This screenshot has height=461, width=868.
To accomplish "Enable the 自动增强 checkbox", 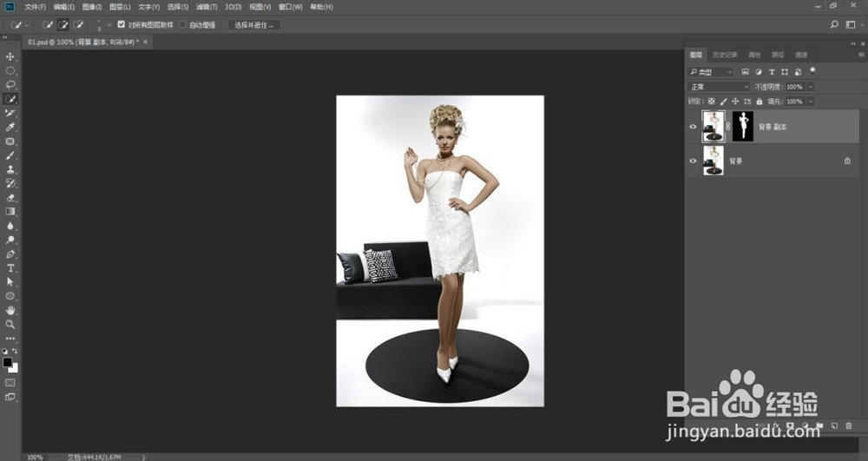I will point(182,24).
